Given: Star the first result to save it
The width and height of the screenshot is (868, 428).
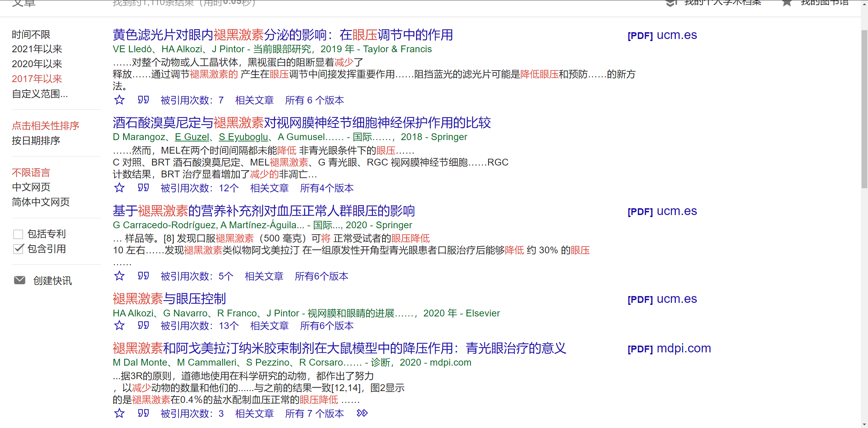Looking at the screenshot, I should tap(119, 100).
